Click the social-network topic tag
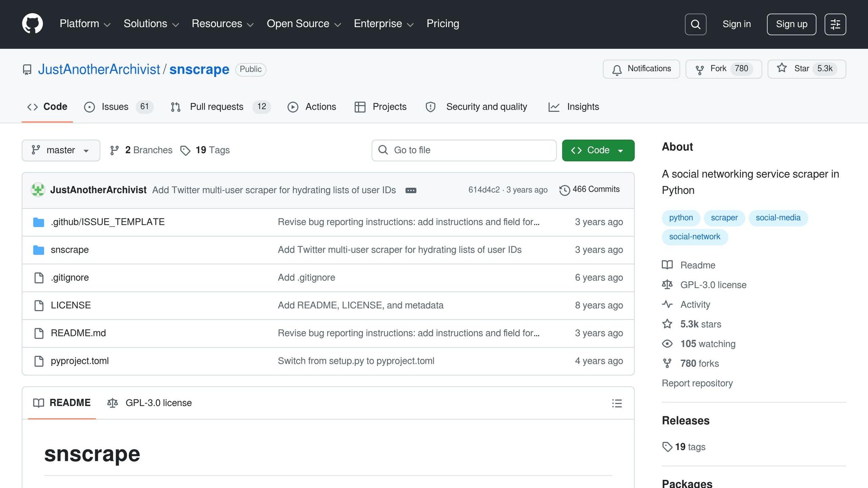The image size is (868, 488). 695,237
